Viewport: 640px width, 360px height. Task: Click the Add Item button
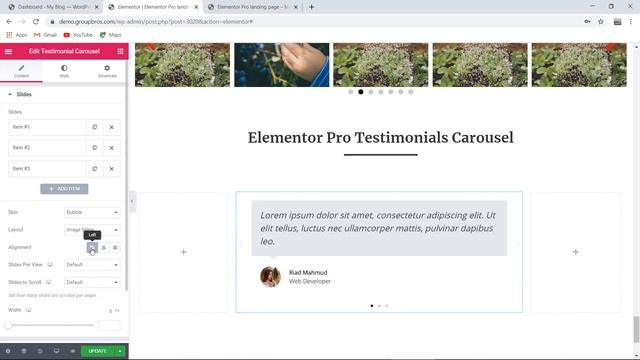(64, 189)
